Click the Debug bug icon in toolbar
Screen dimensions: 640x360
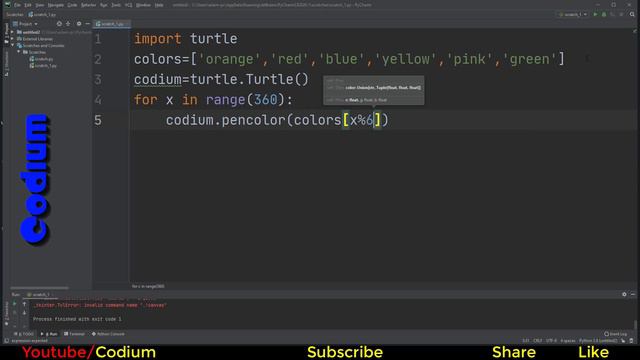[604, 14]
